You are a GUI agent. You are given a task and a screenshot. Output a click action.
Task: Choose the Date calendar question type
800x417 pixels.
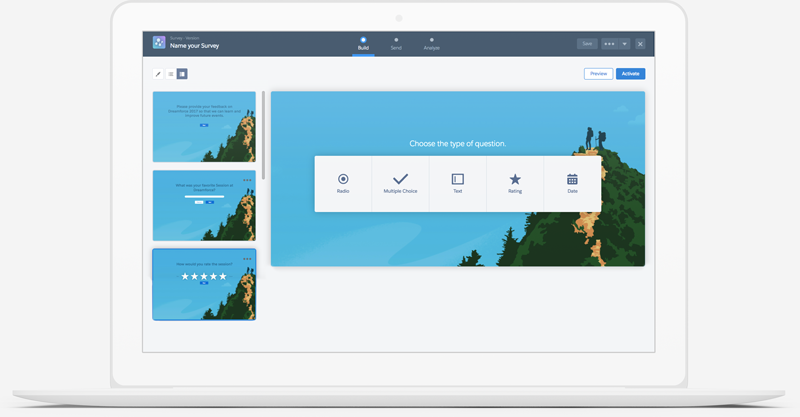[x=572, y=183]
